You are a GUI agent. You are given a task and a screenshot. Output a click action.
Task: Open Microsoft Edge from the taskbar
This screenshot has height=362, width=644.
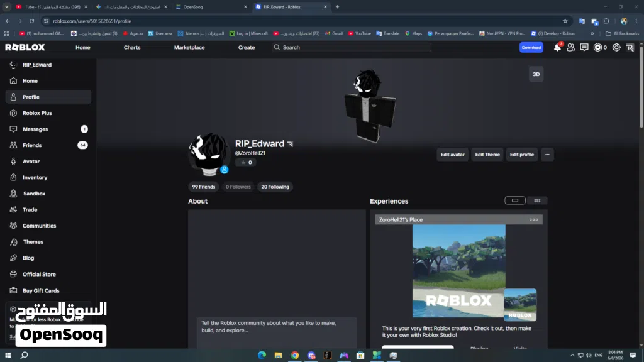click(262, 356)
